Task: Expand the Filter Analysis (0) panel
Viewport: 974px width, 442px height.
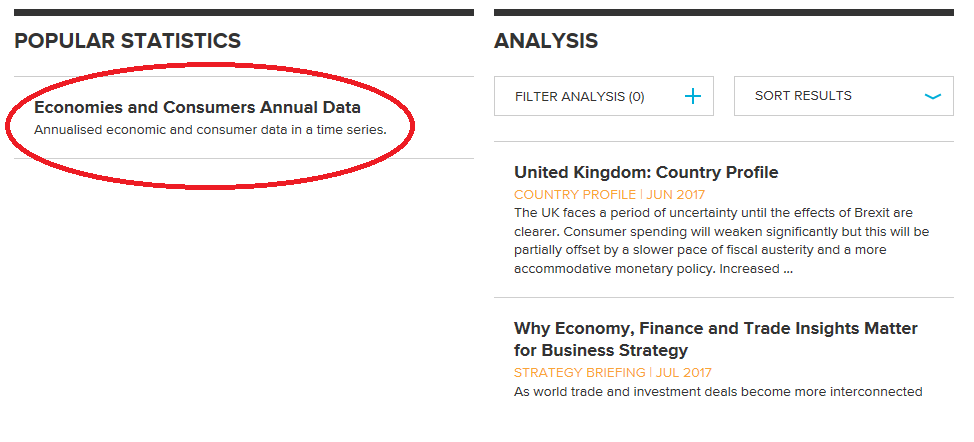Action: click(x=580, y=96)
